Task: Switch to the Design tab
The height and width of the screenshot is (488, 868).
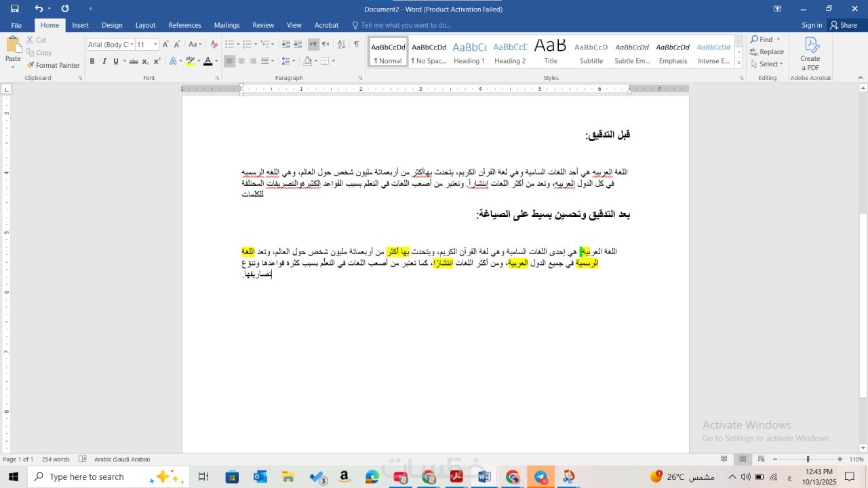Action: [x=112, y=25]
